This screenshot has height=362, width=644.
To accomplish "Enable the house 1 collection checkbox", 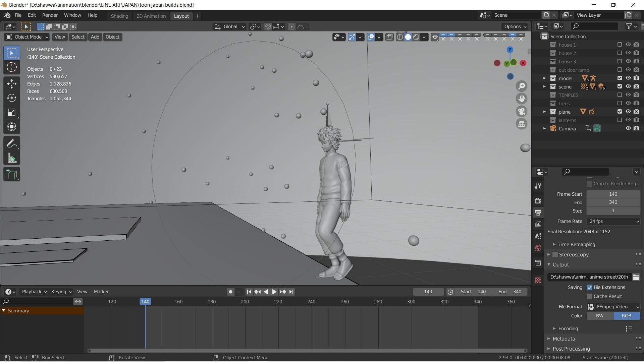I will pos(620,45).
